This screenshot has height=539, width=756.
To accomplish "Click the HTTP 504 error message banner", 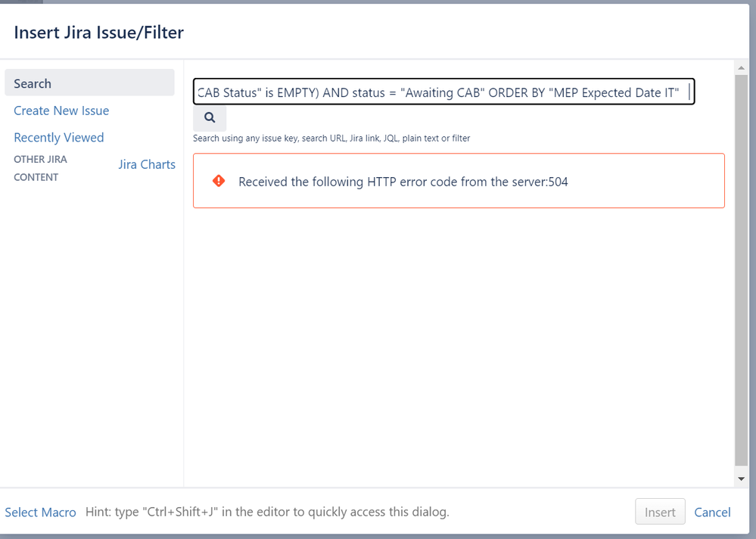I will 459,181.
